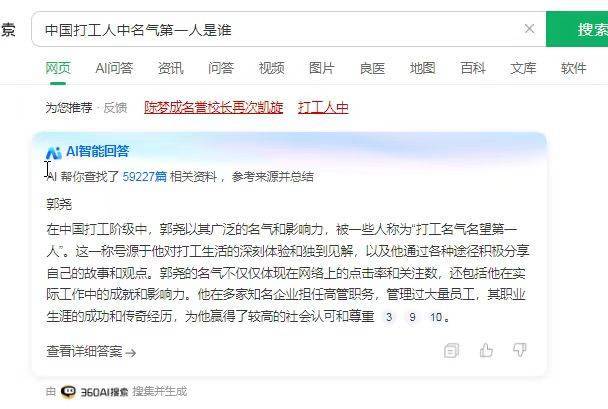Switch to the AI问答 tab
The image size is (608, 409).
click(x=114, y=68)
